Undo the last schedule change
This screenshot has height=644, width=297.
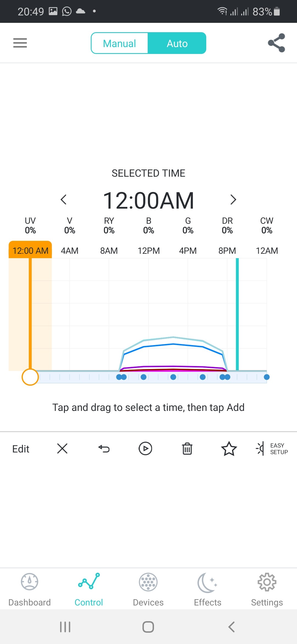pos(104,449)
